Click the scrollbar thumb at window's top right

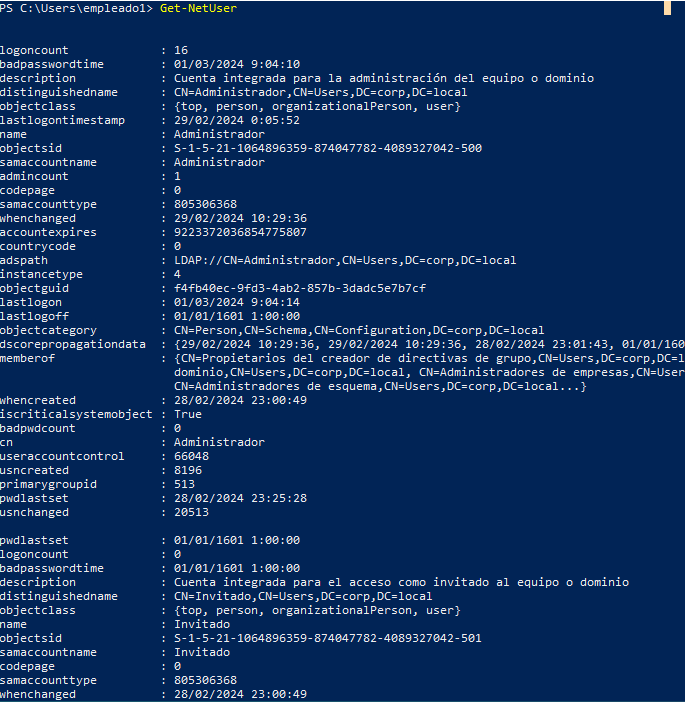[x=668, y=8]
